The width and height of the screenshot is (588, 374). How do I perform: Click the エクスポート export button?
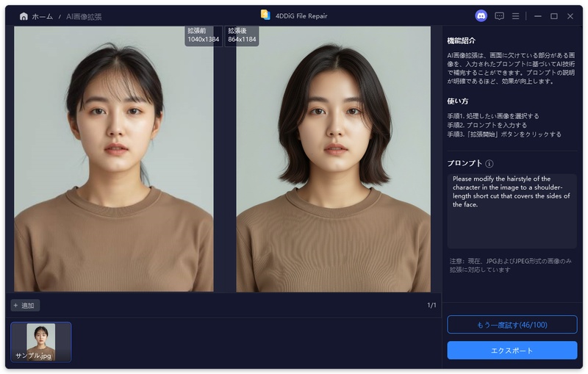pos(512,350)
